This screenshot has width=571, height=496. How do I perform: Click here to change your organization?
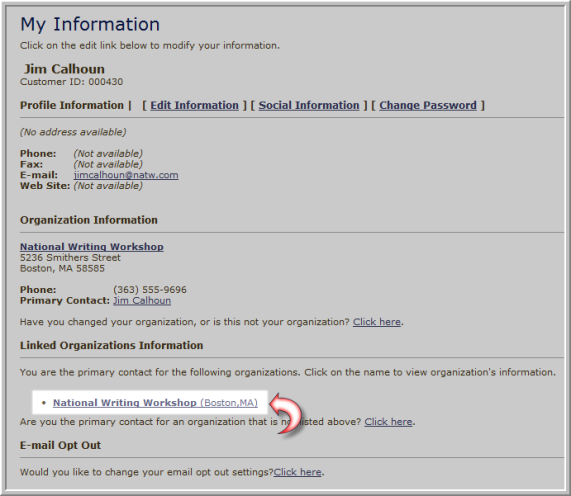377,322
